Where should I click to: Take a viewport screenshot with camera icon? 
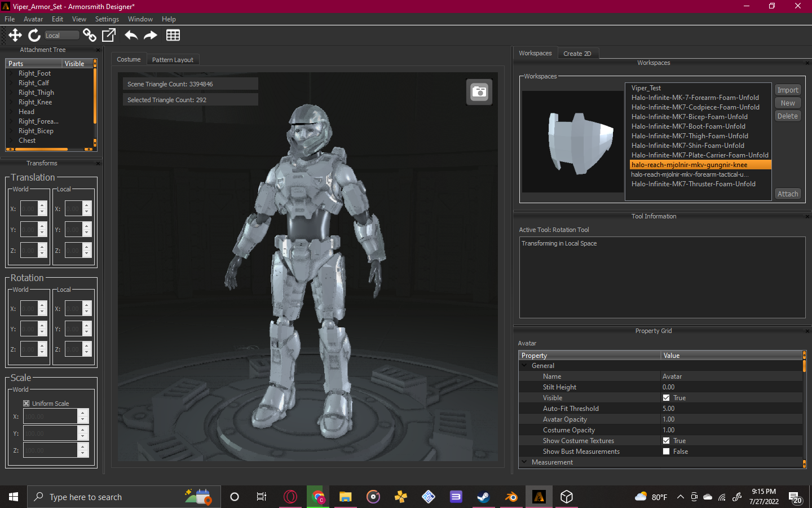pyautogui.click(x=479, y=92)
